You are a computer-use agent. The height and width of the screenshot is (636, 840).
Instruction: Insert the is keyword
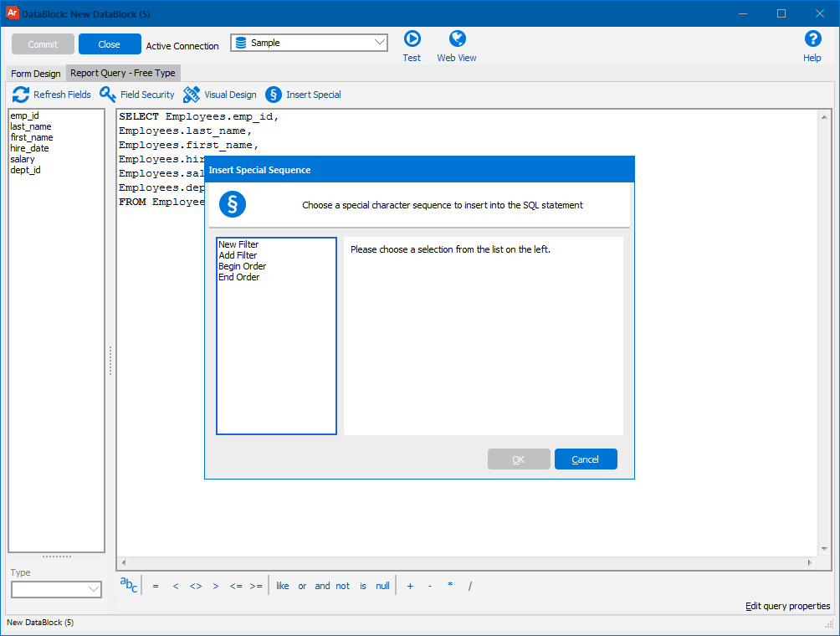coord(362,586)
